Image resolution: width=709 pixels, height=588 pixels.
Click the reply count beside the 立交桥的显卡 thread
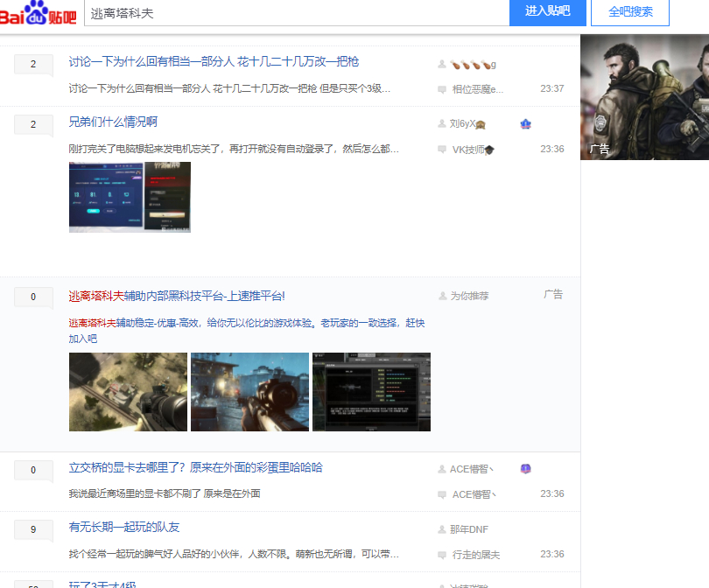click(33, 470)
